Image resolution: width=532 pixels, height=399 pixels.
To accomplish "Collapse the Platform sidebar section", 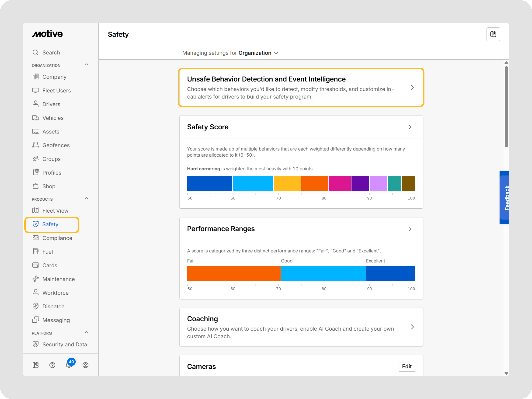I will (x=87, y=332).
